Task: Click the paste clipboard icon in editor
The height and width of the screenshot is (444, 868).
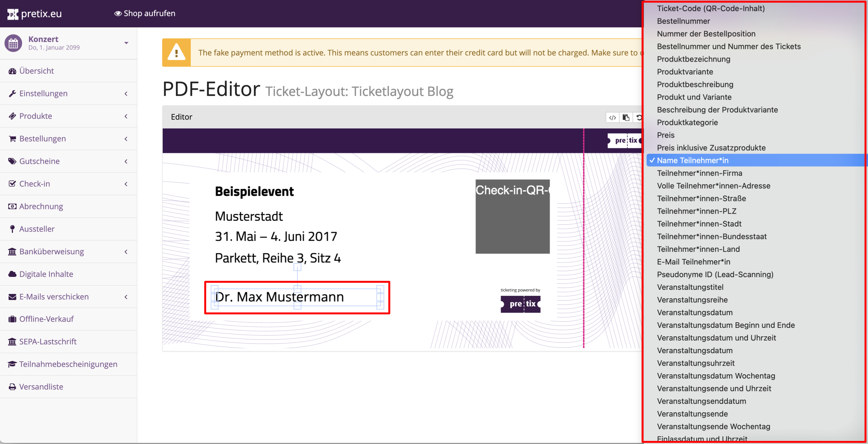Action: click(x=626, y=117)
